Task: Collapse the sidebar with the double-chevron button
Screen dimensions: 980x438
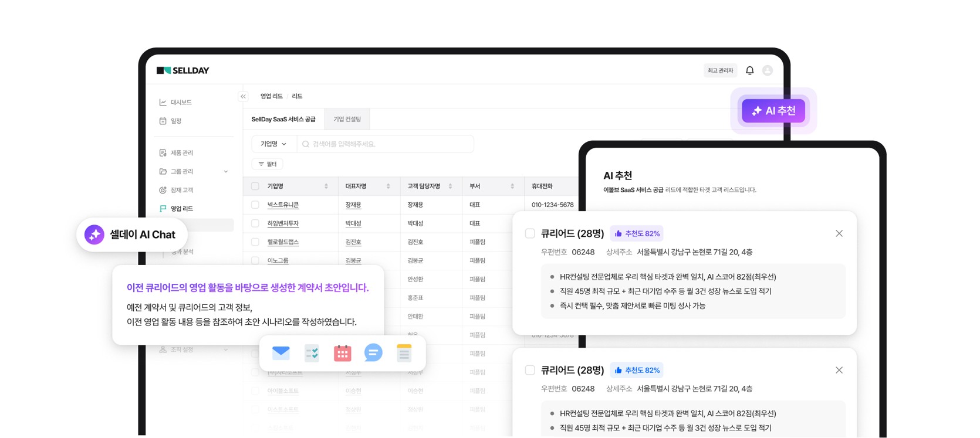Action: [x=243, y=96]
